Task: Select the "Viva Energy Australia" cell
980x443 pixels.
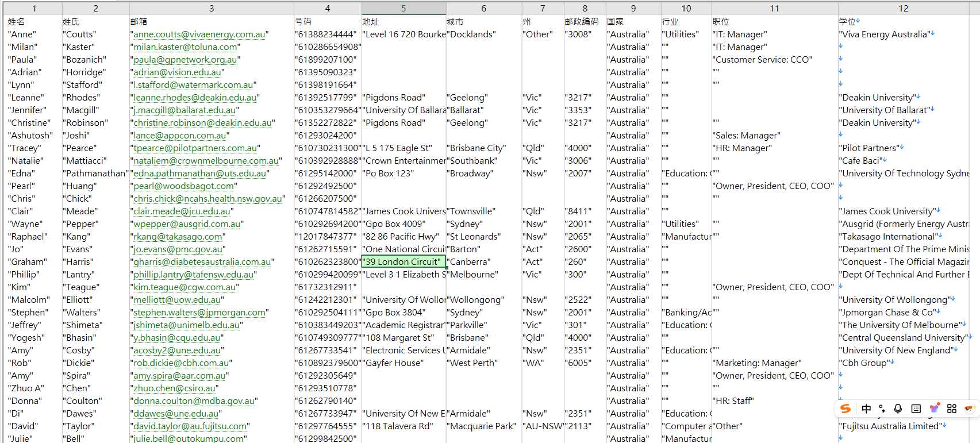Action: pyautogui.click(x=904, y=34)
